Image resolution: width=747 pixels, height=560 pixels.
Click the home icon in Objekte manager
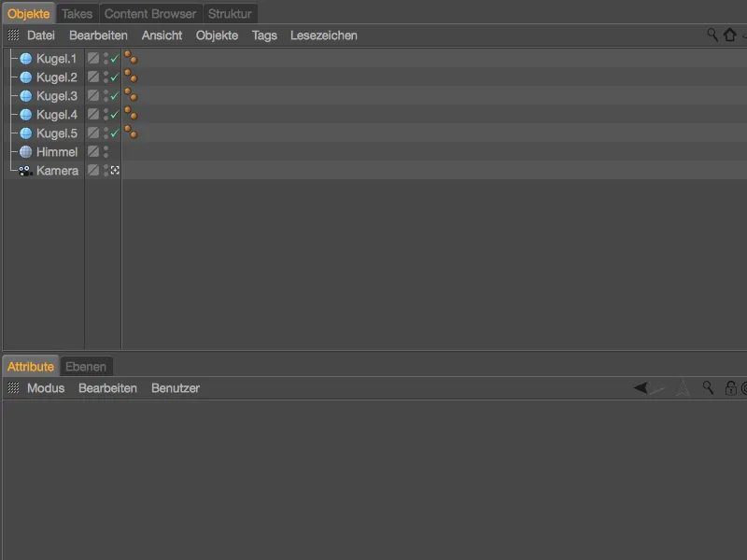[x=730, y=35]
